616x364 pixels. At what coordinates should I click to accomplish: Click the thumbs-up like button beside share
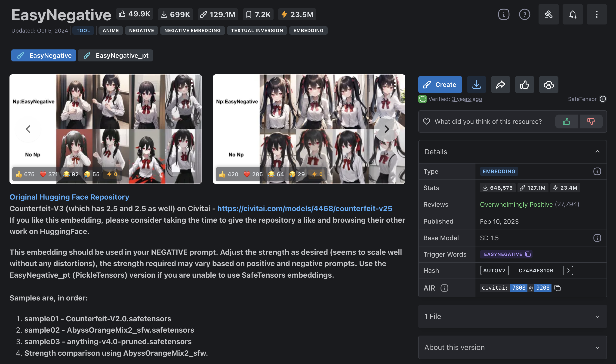[x=524, y=85]
